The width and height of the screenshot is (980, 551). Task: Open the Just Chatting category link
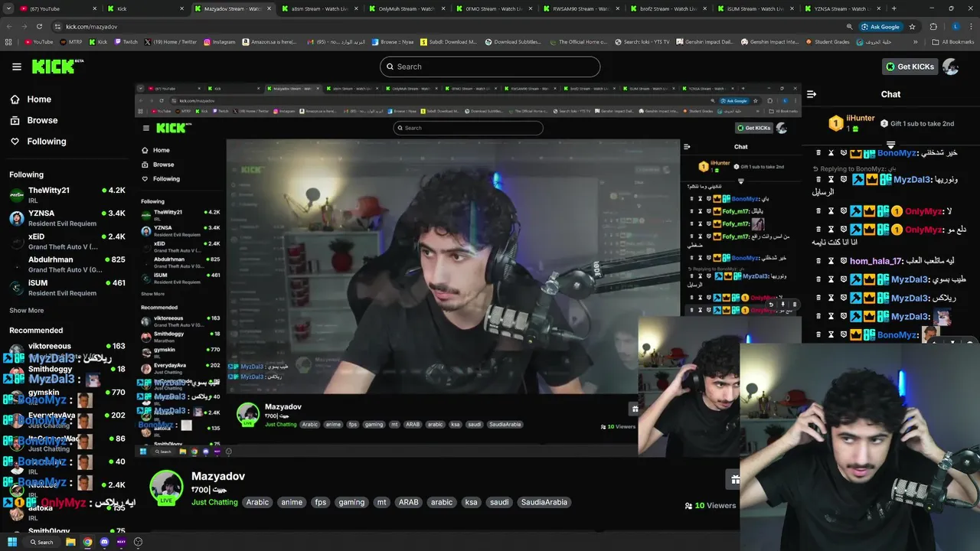(214, 503)
